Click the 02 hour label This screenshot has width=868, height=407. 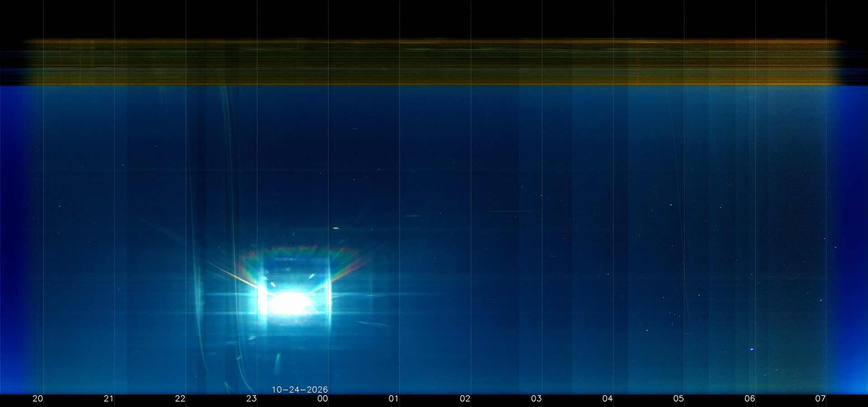[x=465, y=399]
